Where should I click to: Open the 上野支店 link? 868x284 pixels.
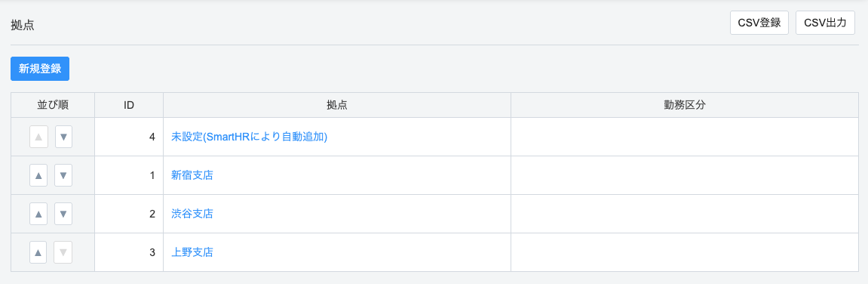click(192, 252)
